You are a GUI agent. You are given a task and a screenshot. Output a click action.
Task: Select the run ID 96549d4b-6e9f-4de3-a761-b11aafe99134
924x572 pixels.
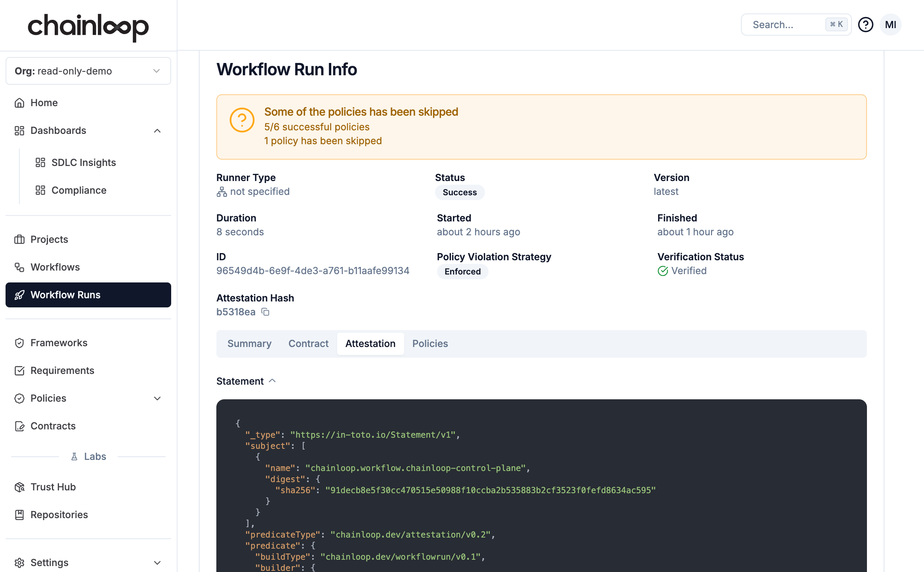point(313,271)
